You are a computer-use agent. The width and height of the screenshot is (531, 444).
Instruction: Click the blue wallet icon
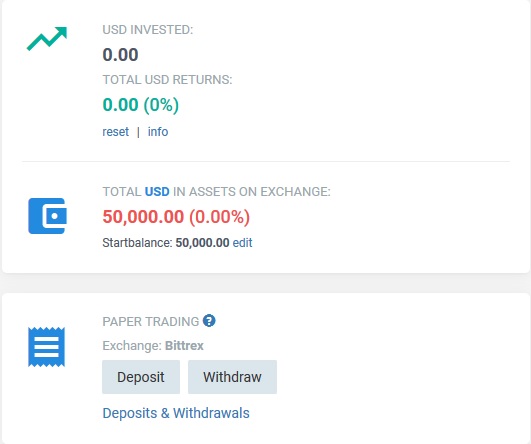point(47,216)
